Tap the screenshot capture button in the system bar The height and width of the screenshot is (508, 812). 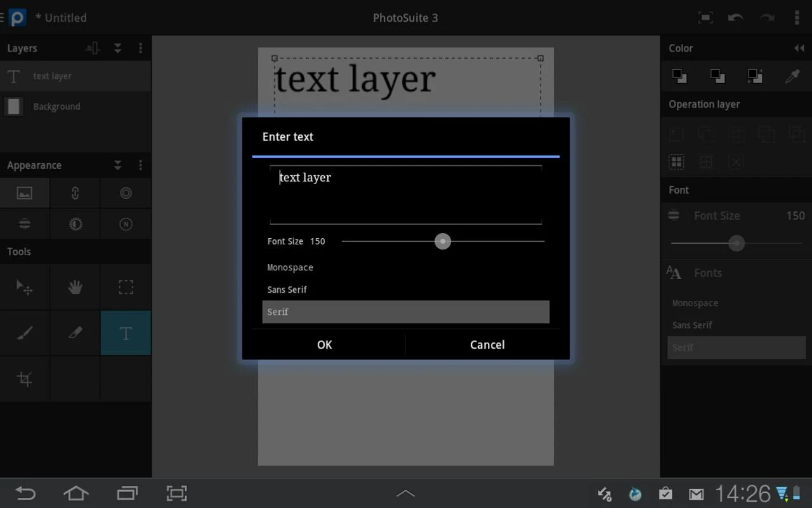[x=176, y=493]
